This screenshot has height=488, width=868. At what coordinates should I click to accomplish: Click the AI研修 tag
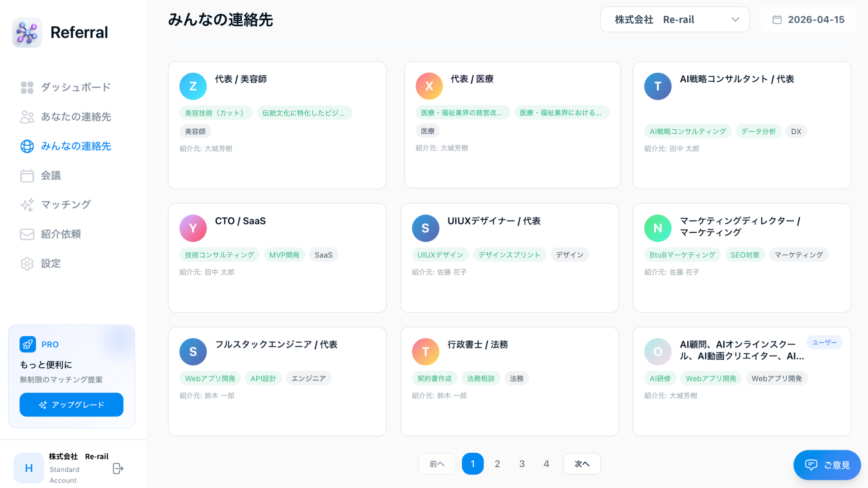[660, 379]
